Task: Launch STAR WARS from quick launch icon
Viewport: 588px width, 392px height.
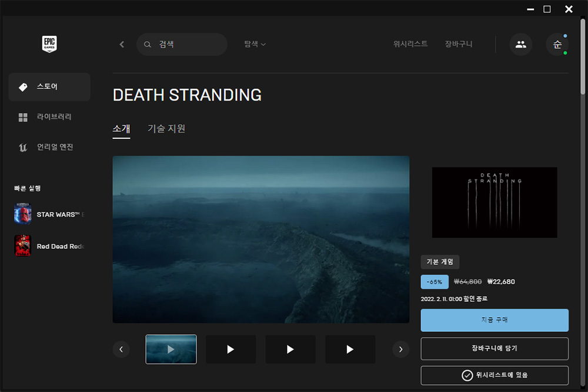Action: coord(22,214)
